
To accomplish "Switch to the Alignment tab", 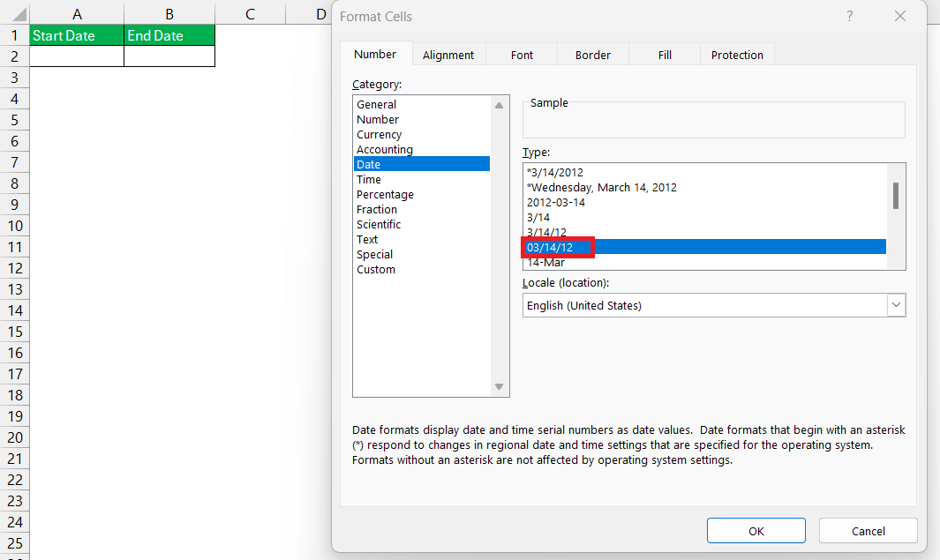I will 447,55.
